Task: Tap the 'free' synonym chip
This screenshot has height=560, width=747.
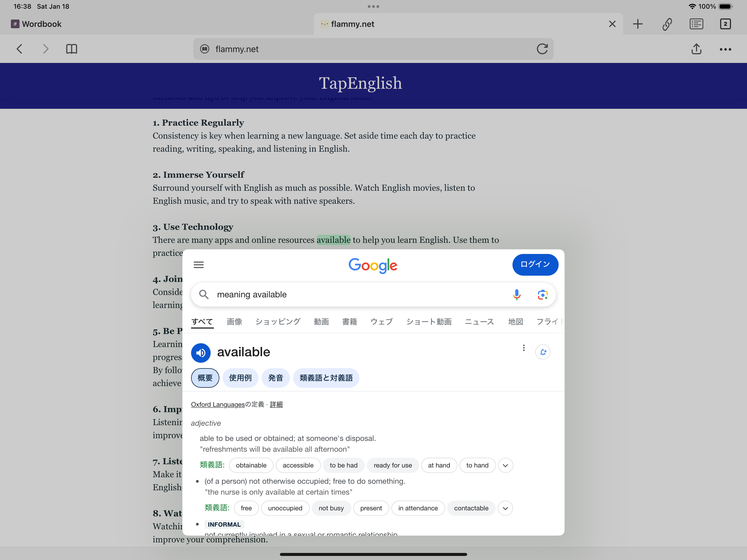Action: coord(246,508)
